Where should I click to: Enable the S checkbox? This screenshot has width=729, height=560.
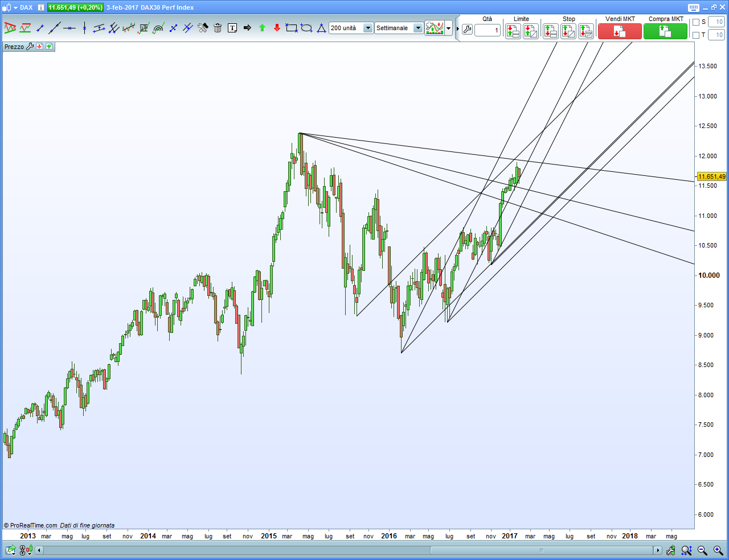[696, 22]
